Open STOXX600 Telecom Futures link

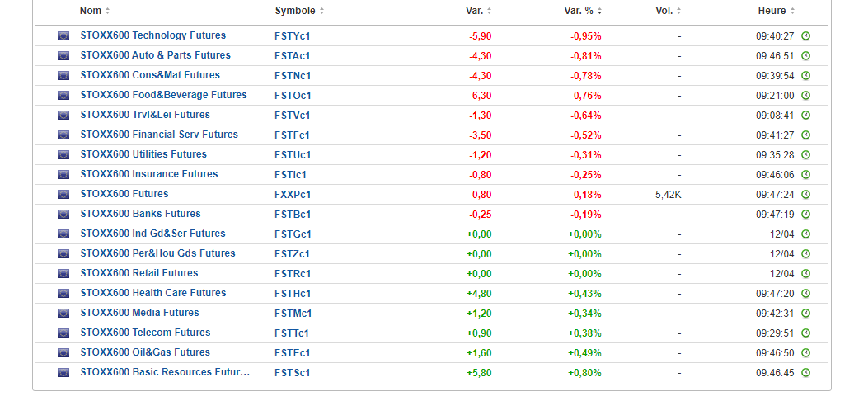(145, 333)
